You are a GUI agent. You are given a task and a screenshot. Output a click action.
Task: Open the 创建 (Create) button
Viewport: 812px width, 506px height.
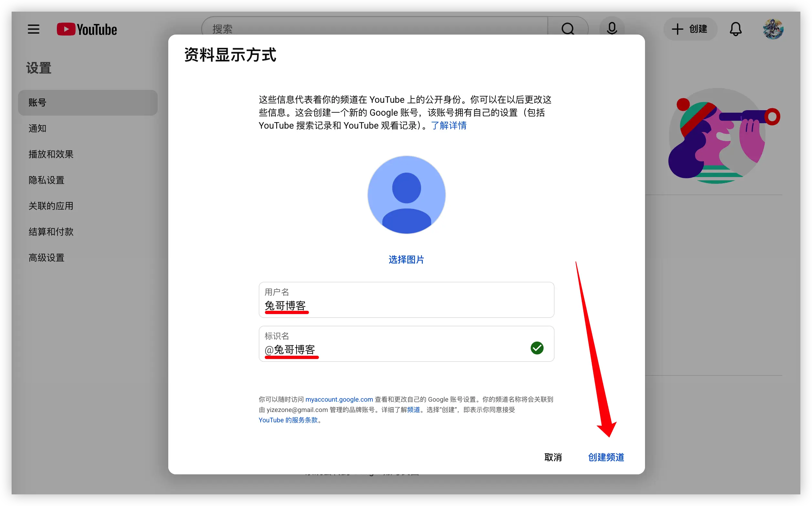coord(690,29)
